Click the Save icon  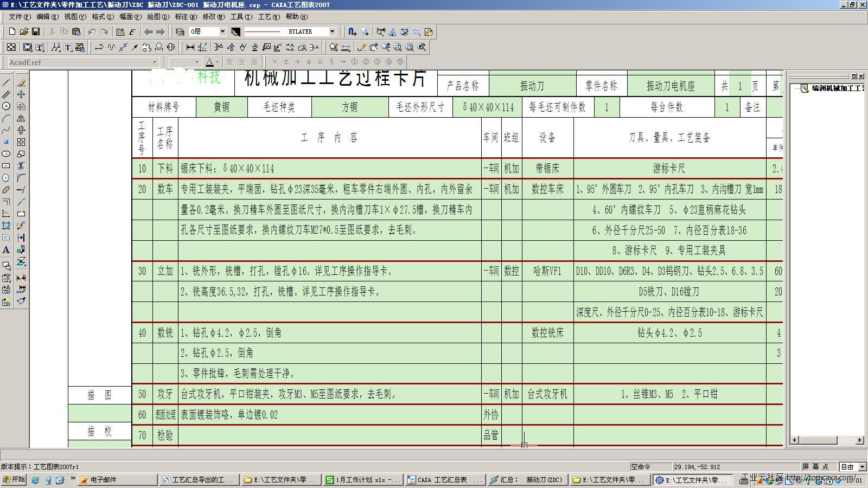coord(35,31)
